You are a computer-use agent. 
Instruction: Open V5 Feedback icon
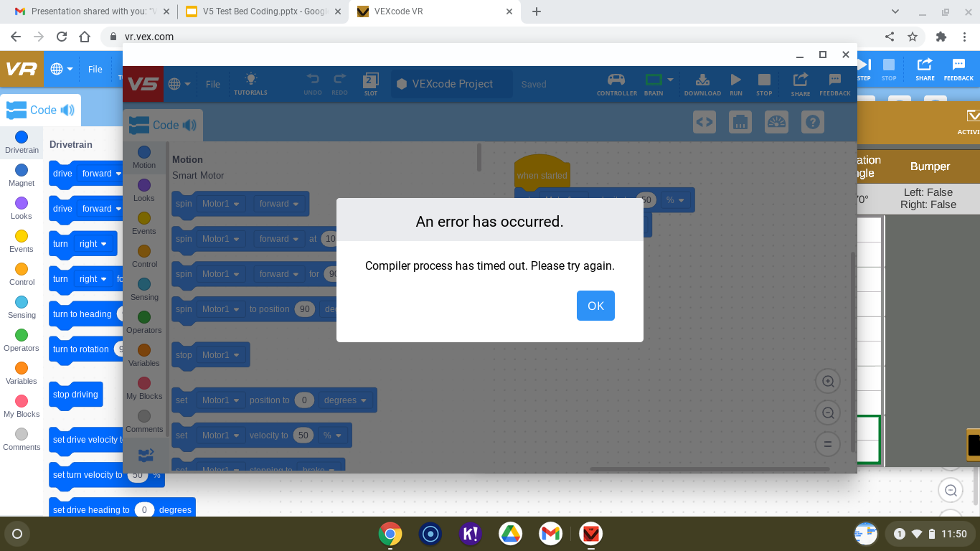pyautogui.click(x=835, y=84)
